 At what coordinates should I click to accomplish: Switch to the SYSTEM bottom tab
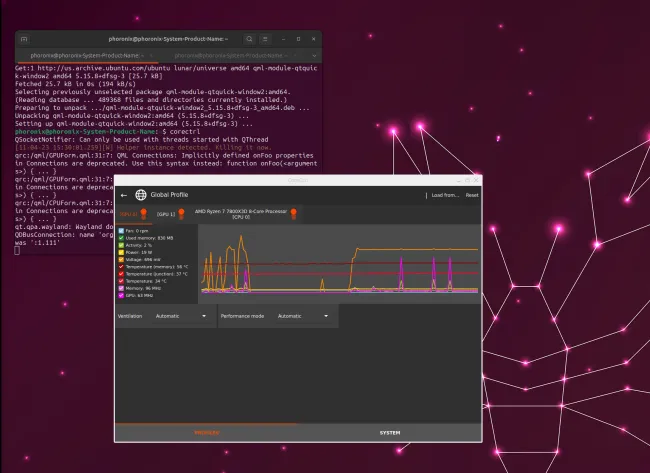tap(390, 432)
